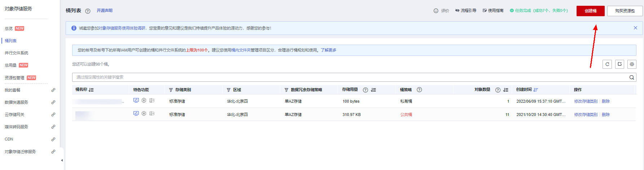
Task: Click the export bucket list icon
Action: coord(619,64)
